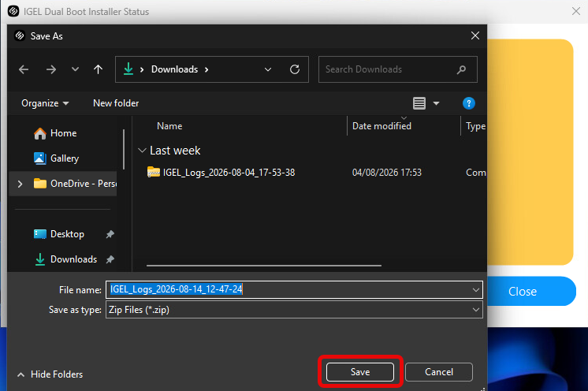
Task: Click the pin icon beside Desktop
Action: pyautogui.click(x=110, y=234)
